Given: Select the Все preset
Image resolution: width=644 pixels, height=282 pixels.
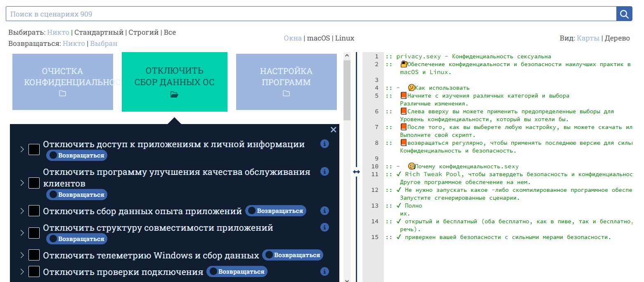Looking at the screenshot, I should pyautogui.click(x=170, y=32).
